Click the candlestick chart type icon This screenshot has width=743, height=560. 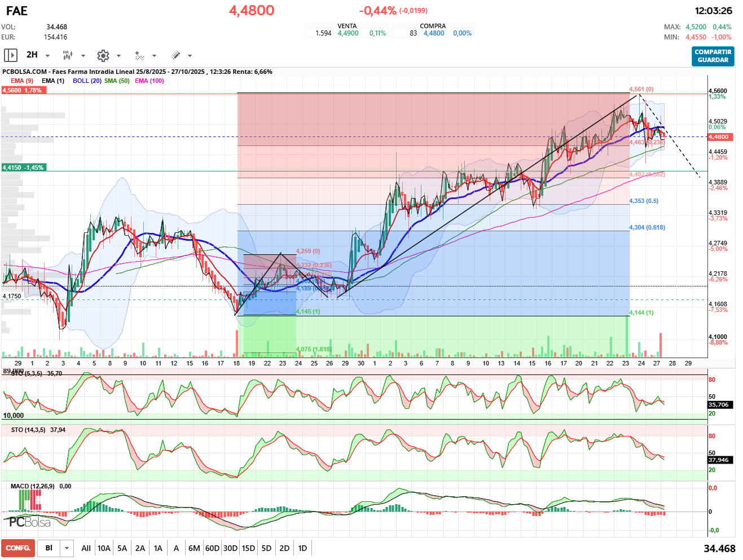click(67, 55)
